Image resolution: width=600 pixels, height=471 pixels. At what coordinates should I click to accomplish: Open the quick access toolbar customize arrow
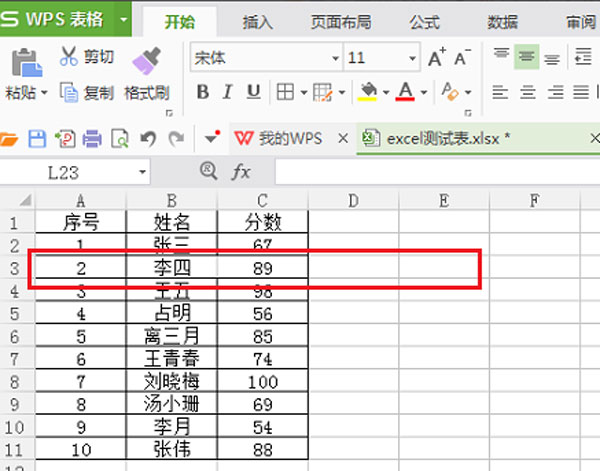click(212, 137)
